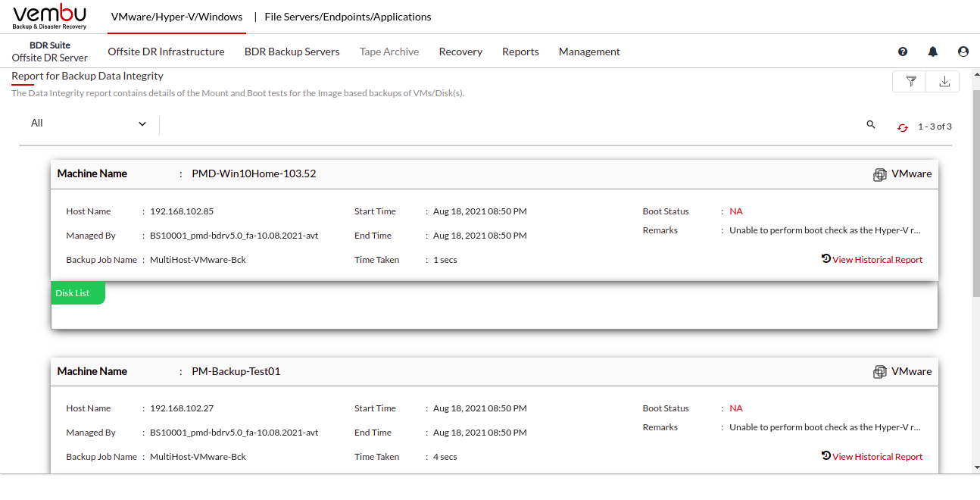The image size is (980, 500).
Task: Open the search magnifier icon
Action: tap(871, 125)
